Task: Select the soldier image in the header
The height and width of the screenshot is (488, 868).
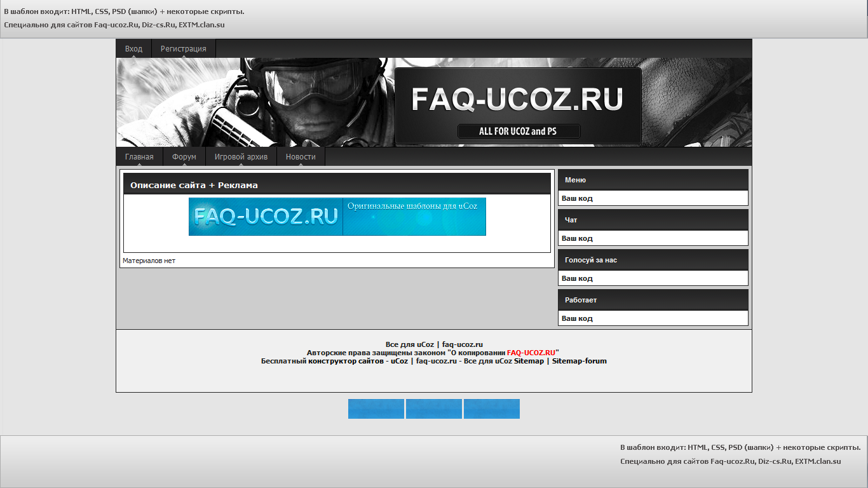Action: (x=254, y=102)
